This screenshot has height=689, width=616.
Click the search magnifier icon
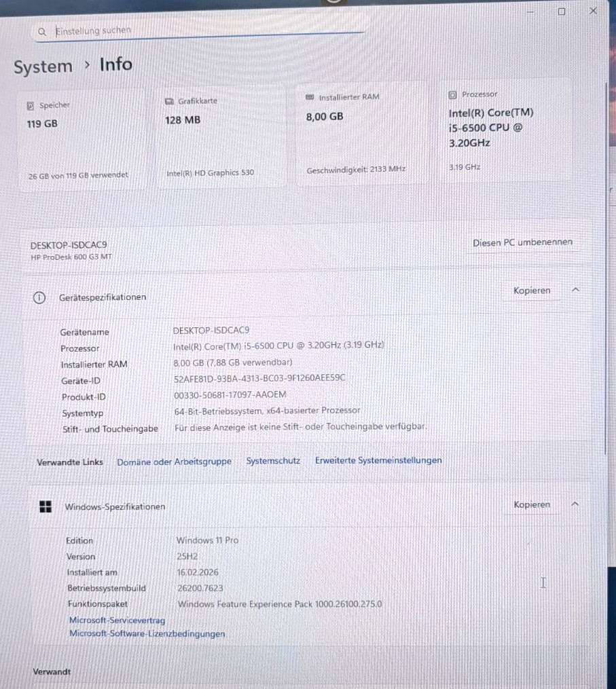[x=42, y=32]
